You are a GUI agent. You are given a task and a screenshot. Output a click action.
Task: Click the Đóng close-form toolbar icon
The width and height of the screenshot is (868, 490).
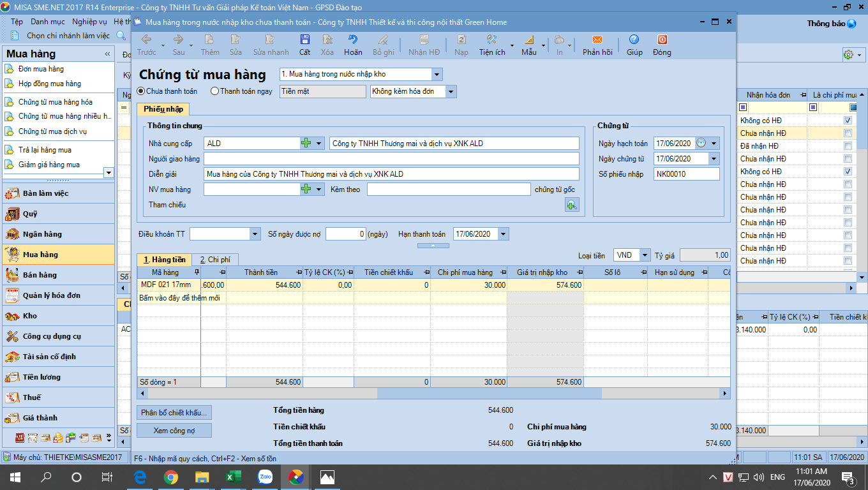coord(662,40)
